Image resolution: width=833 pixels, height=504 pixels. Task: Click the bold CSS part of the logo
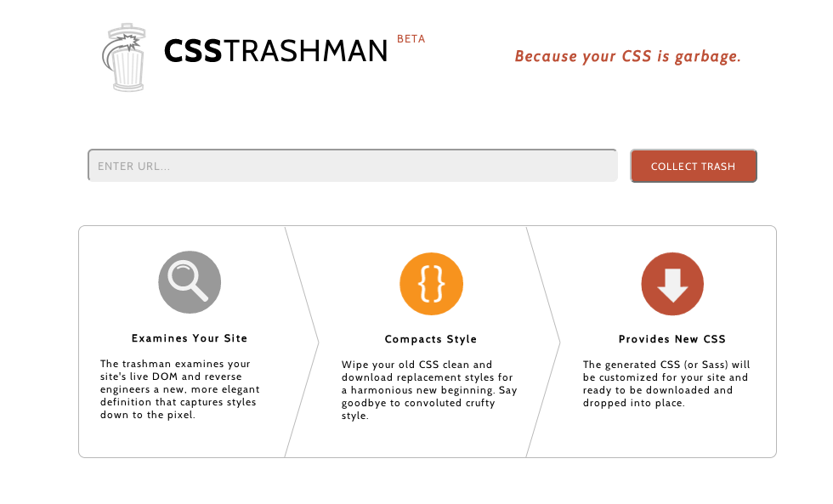tap(193, 51)
